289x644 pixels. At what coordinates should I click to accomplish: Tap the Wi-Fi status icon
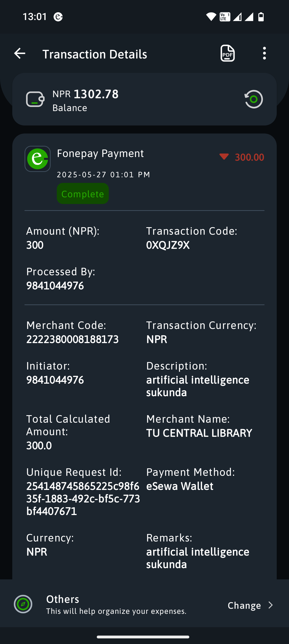pyautogui.click(x=211, y=17)
